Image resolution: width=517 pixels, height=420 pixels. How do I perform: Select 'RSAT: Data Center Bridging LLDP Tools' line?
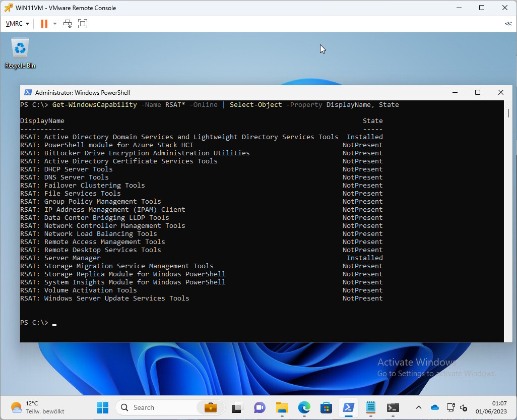click(95, 217)
